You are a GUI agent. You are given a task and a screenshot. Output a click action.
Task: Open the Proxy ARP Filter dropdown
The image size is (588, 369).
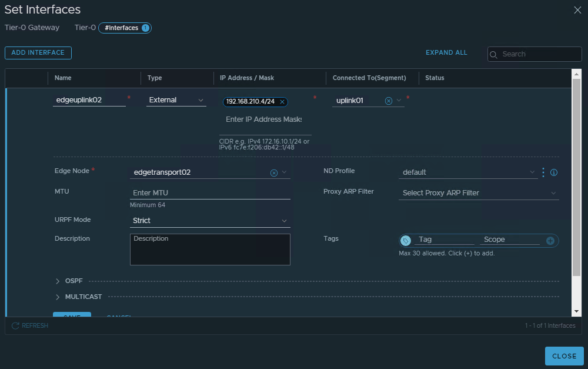(479, 193)
